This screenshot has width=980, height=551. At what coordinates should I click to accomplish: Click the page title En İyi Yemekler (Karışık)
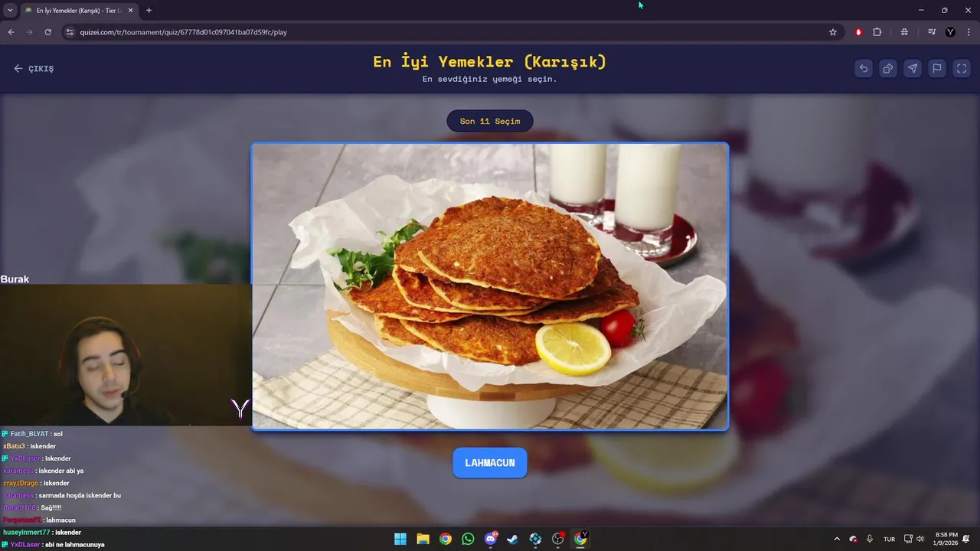(x=490, y=61)
